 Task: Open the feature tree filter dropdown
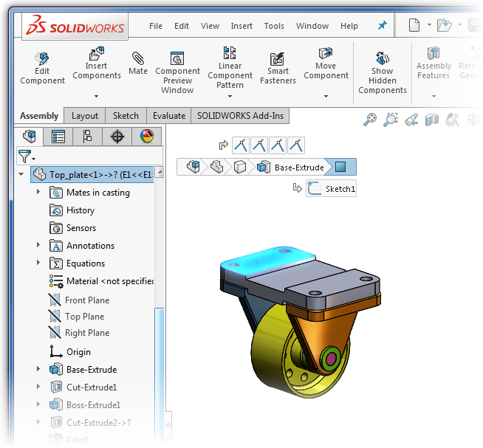tap(27, 156)
